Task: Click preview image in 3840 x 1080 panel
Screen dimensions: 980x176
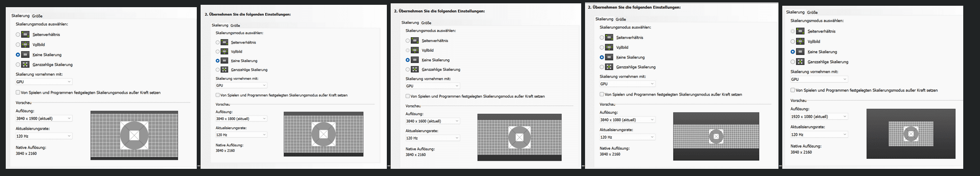Action: (x=716, y=136)
